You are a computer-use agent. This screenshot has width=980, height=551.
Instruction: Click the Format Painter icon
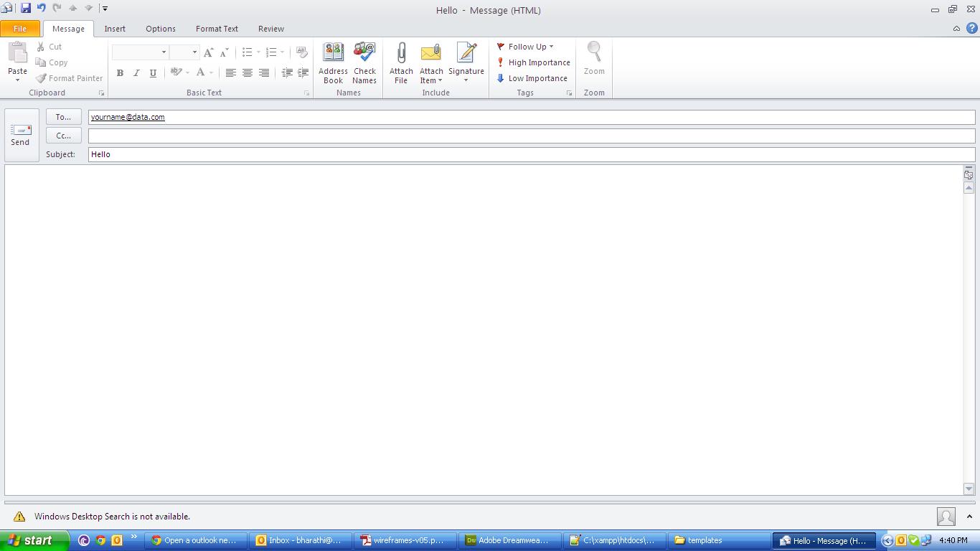click(x=40, y=78)
